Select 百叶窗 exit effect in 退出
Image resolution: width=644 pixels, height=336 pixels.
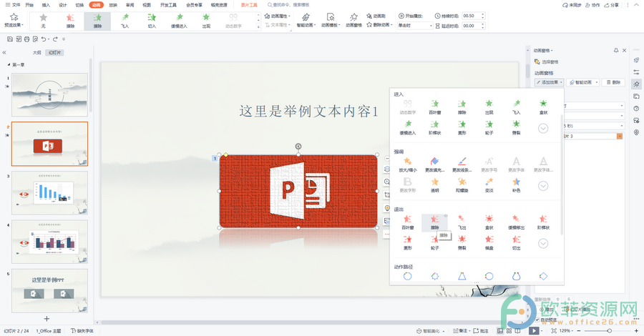click(x=407, y=222)
